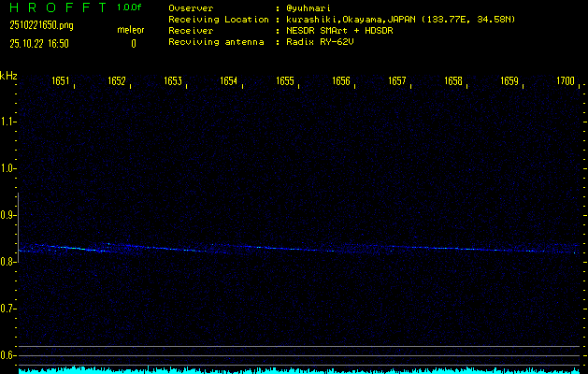Select the meteor count value 0
Image resolution: width=588 pixels, height=374 pixels.
(133, 43)
